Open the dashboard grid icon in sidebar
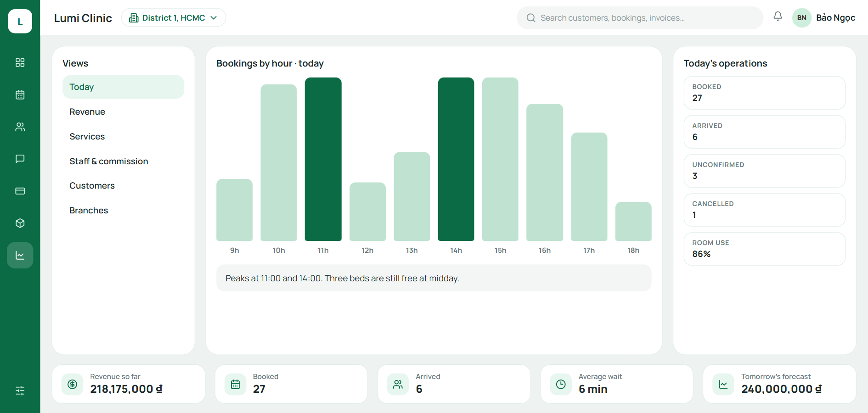This screenshot has width=868, height=413. 20,62
